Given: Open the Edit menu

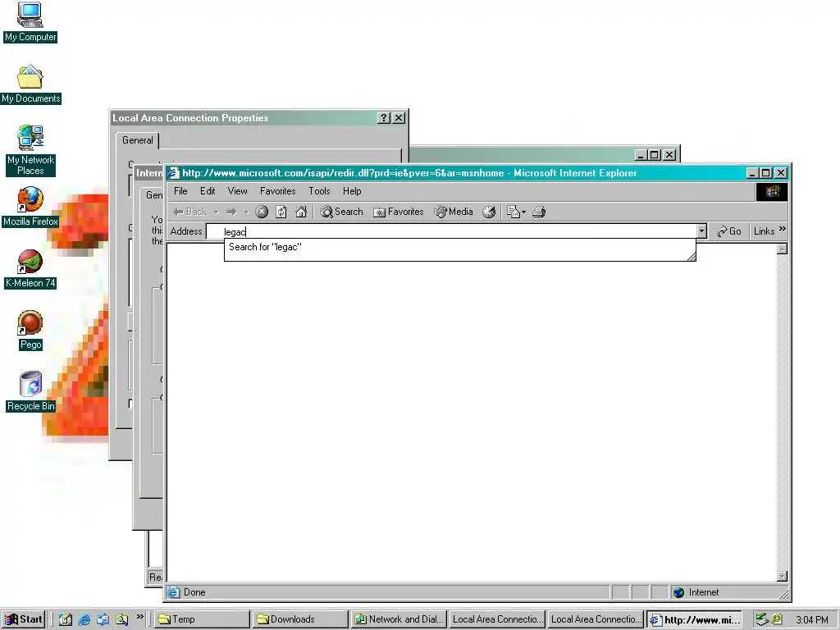Looking at the screenshot, I should pos(208,191).
